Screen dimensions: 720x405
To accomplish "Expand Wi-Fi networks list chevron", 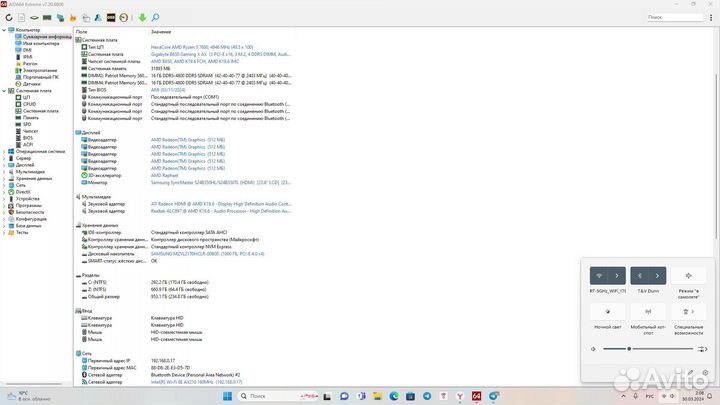I will [x=617, y=276].
